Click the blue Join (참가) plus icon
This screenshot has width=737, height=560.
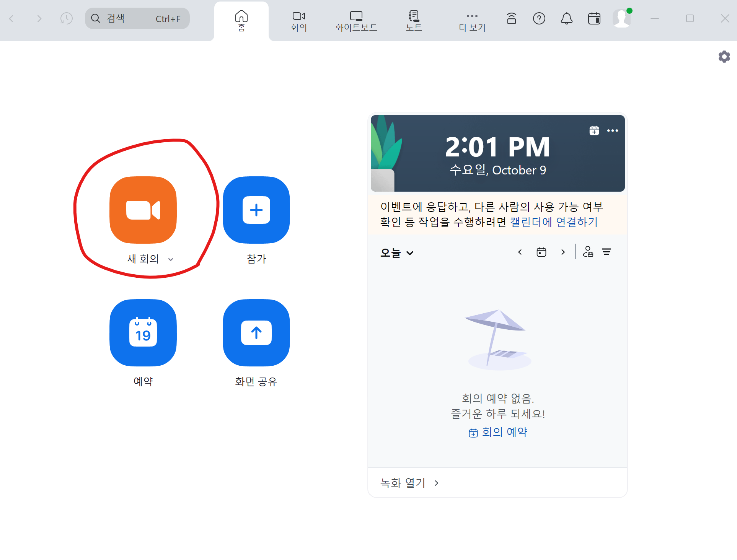tap(256, 210)
